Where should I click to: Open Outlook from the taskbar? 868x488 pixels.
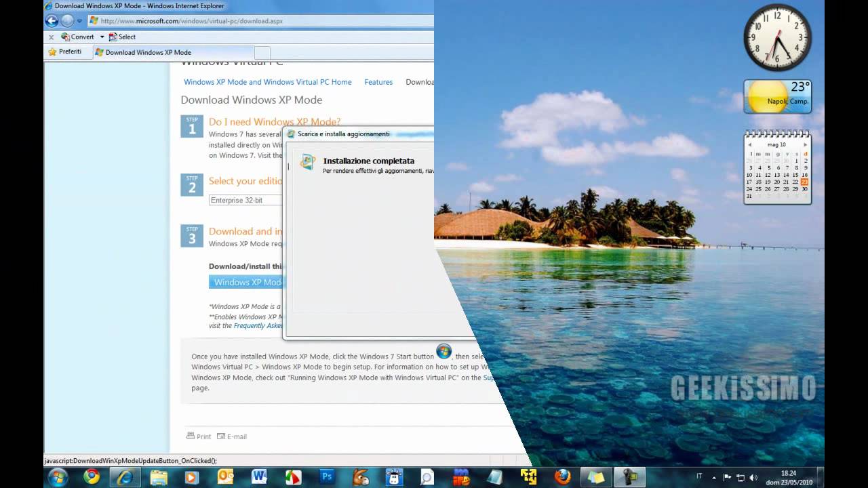pos(226,477)
